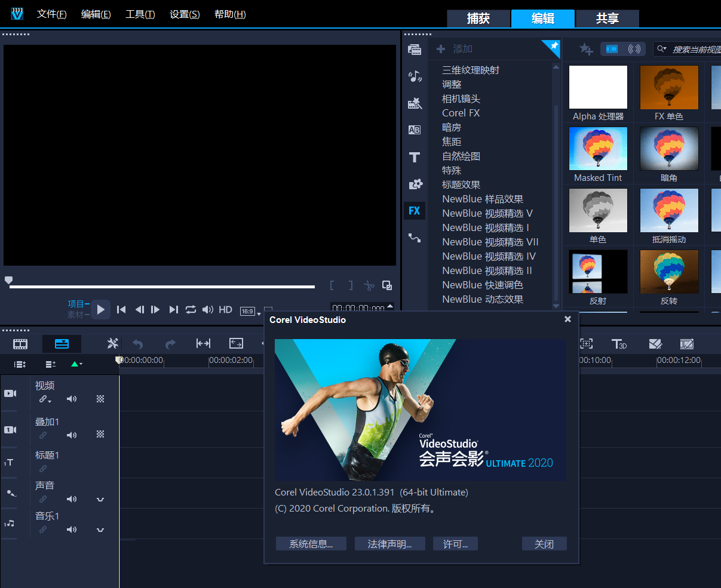Jump to the start with Home button

tap(121, 309)
